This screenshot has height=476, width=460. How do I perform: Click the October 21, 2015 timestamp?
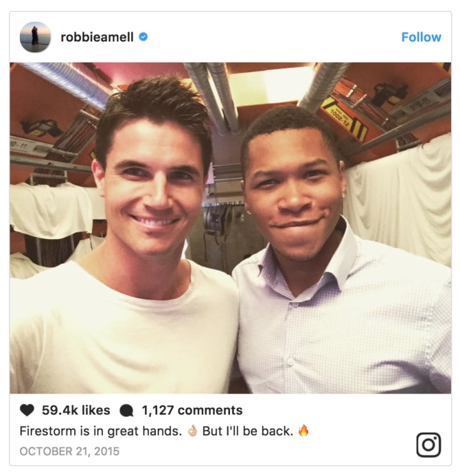click(x=70, y=451)
